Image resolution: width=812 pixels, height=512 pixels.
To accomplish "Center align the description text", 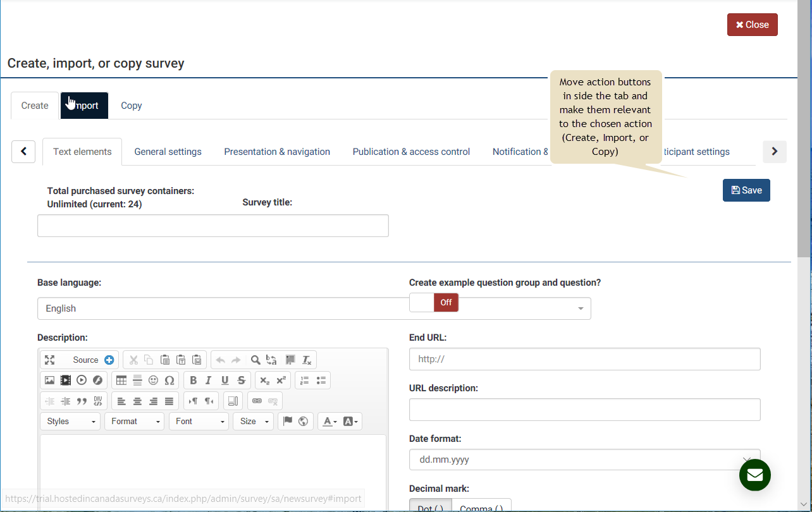I will click(137, 401).
